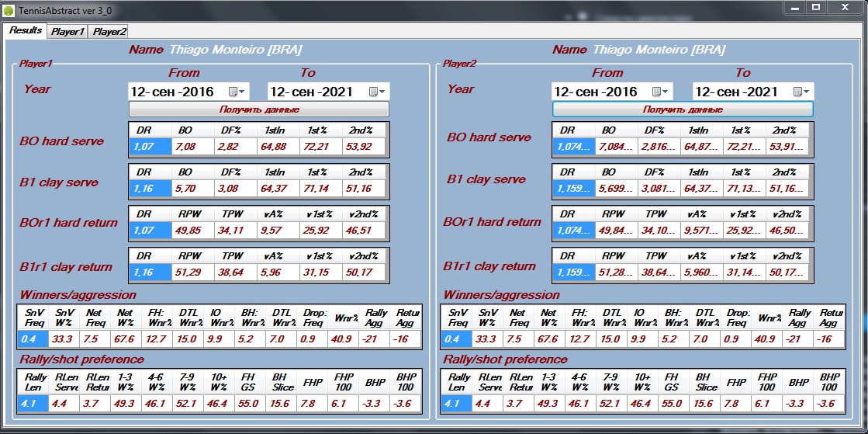The width and height of the screenshot is (868, 434).
Task: Select Player1 clay return TPW value 38,64
Action: point(235,273)
